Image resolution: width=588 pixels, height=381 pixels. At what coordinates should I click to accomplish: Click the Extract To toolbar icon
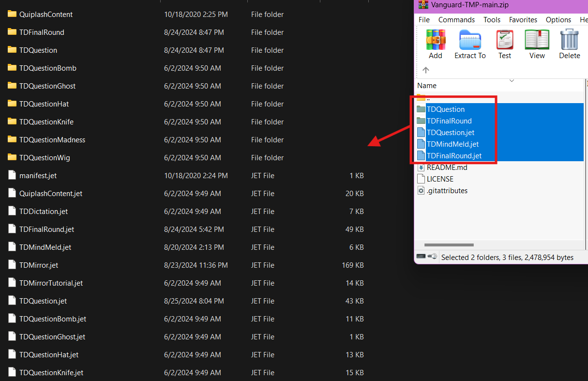pyautogui.click(x=470, y=40)
